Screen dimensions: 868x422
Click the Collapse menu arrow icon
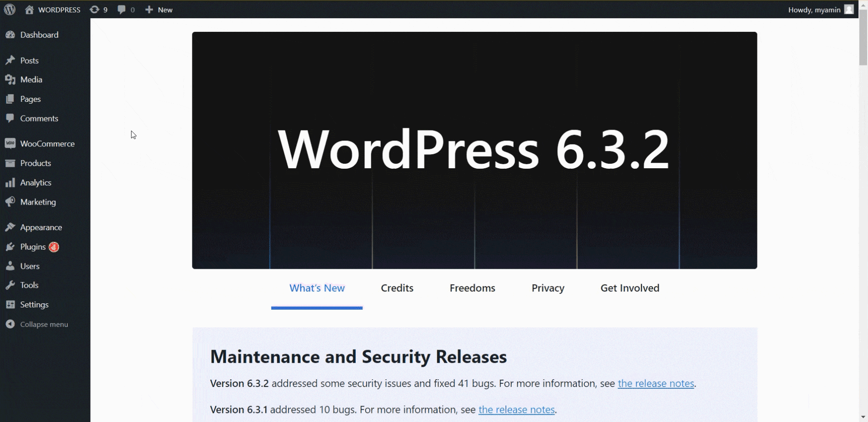click(10, 324)
